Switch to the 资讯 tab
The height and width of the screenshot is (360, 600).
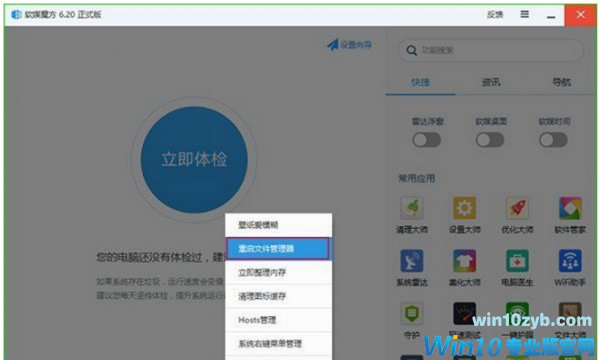[491, 82]
